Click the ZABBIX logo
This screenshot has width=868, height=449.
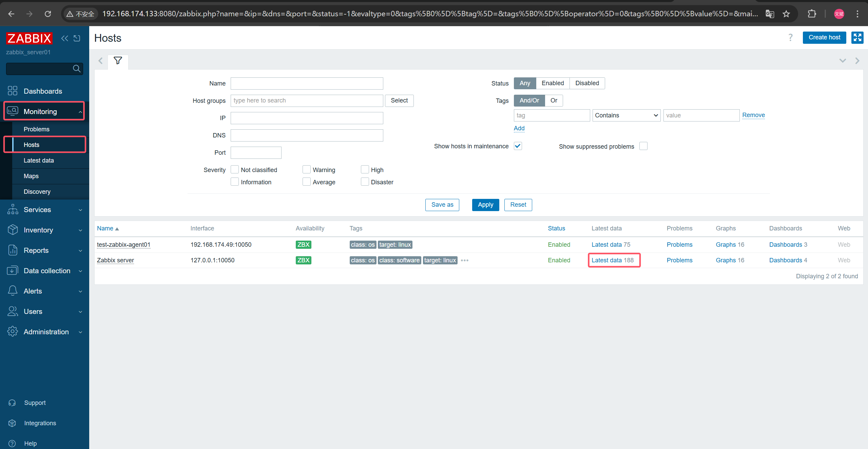tap(29, 38)
